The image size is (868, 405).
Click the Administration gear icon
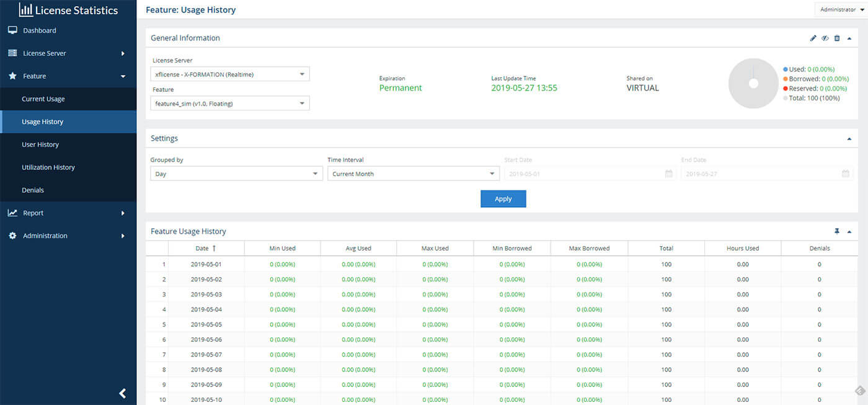pos(12,236)
